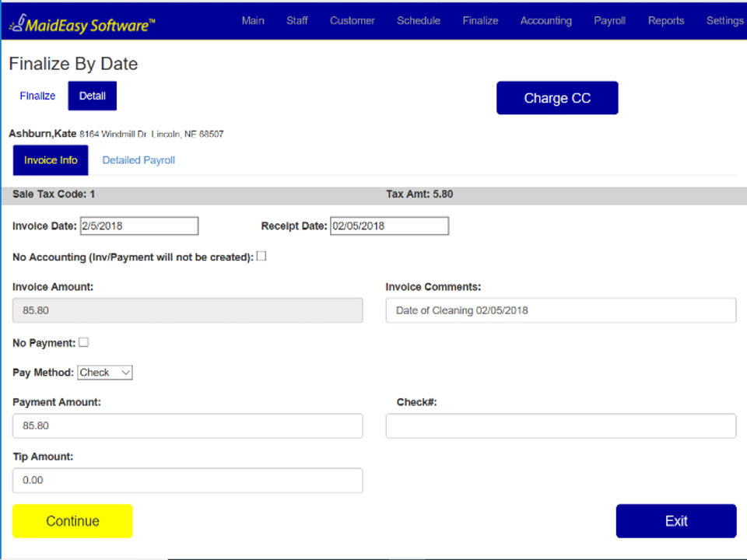Click the Invoice Date field

139,226
